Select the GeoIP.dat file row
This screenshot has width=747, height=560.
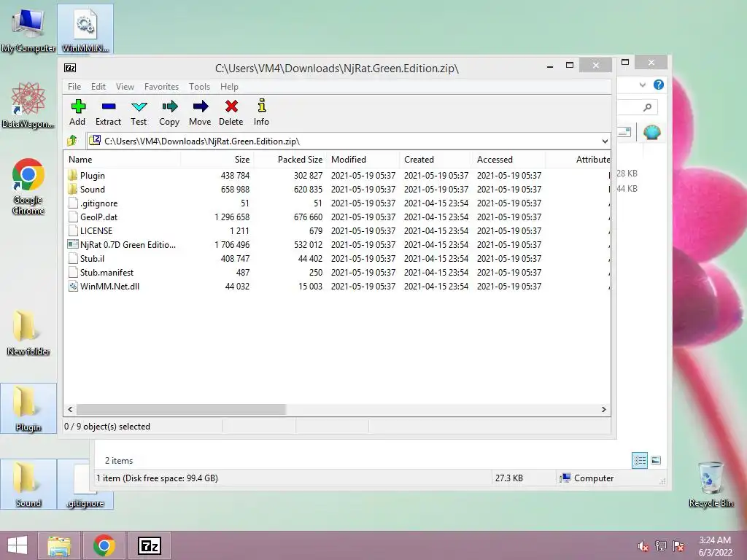point(337,217)
